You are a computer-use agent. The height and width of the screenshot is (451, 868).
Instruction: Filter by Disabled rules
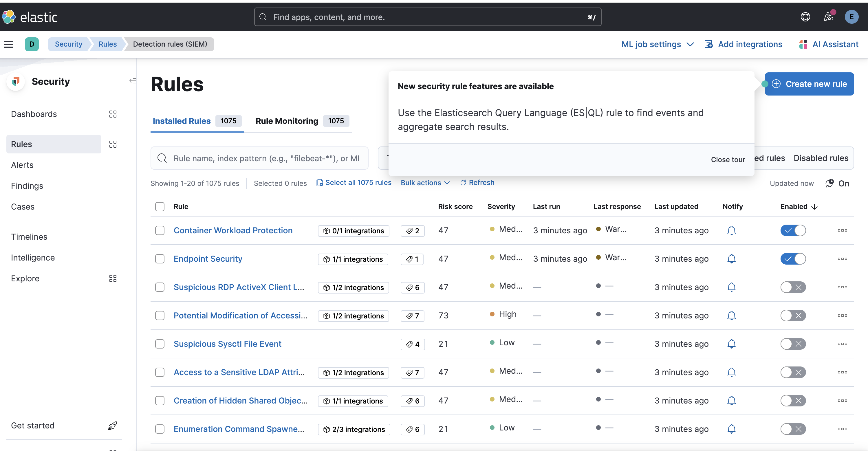tap(821, 158)
